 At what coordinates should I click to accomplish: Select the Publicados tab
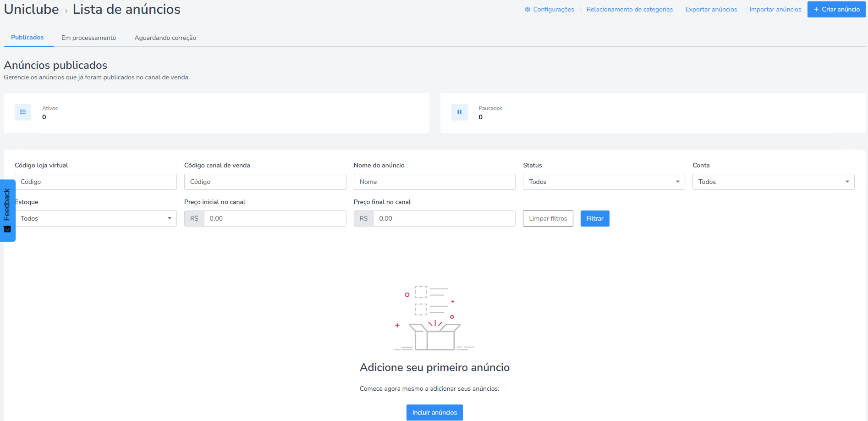pos(27,38)
